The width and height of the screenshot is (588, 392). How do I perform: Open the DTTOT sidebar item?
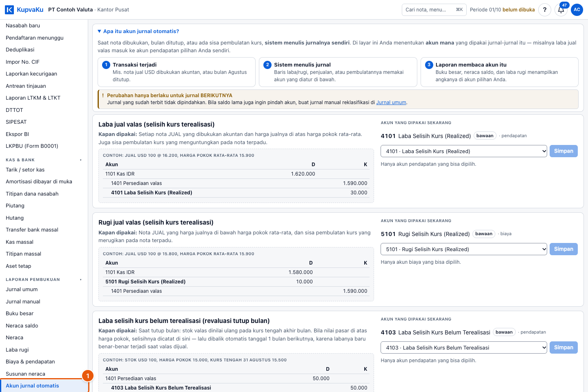click(44, 110)
